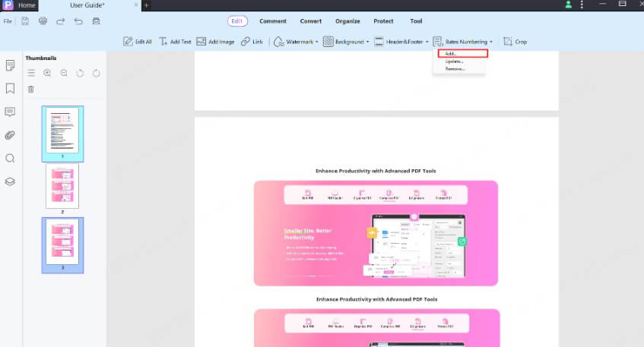Click the Save icon in quick toolbar
This screenshot has height=347, width=644.
pos(25,21)
